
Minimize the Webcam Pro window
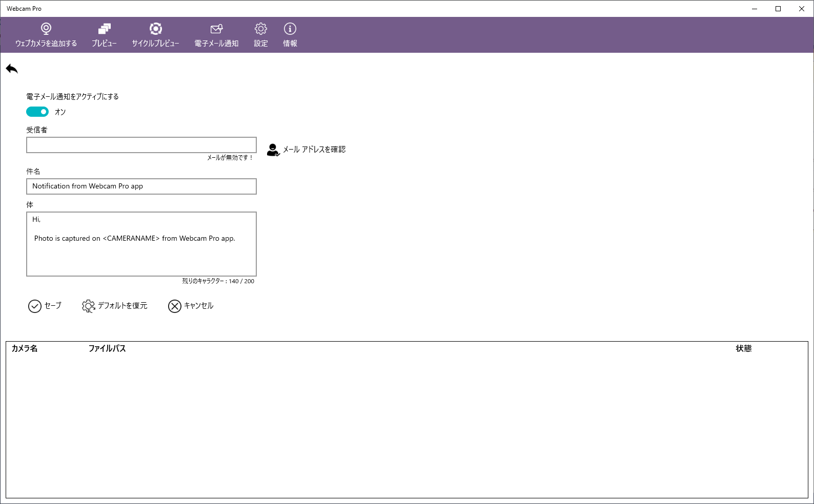pos(755,9)
